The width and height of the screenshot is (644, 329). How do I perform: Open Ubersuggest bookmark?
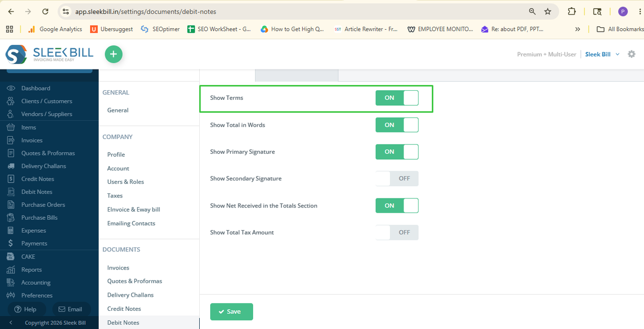pos(112,29)
